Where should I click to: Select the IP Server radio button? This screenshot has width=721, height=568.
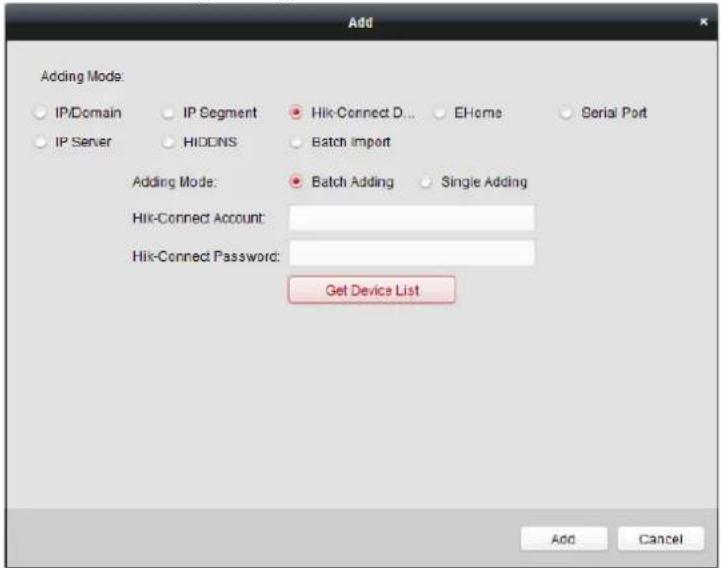click(x=40, y=142)
